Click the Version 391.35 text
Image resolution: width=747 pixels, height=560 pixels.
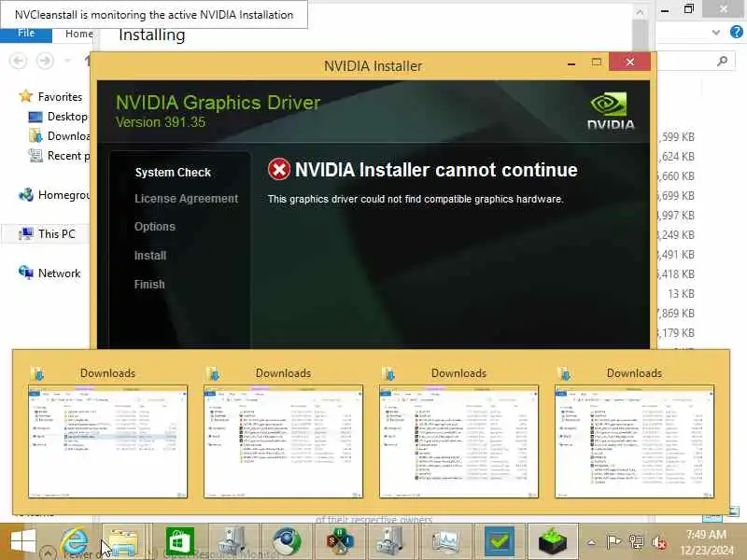[x=161, y=122]
